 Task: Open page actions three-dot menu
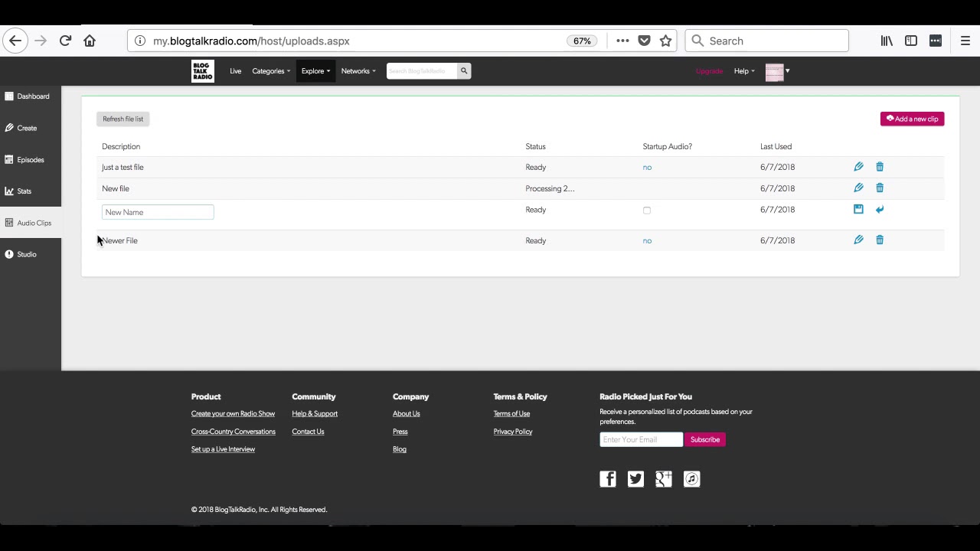click(x=622, y=41)
